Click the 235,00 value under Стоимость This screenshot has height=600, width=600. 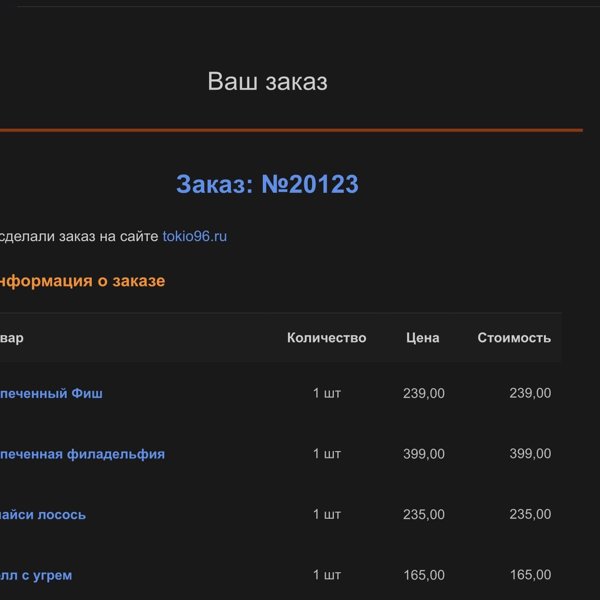tap(530, 514)
